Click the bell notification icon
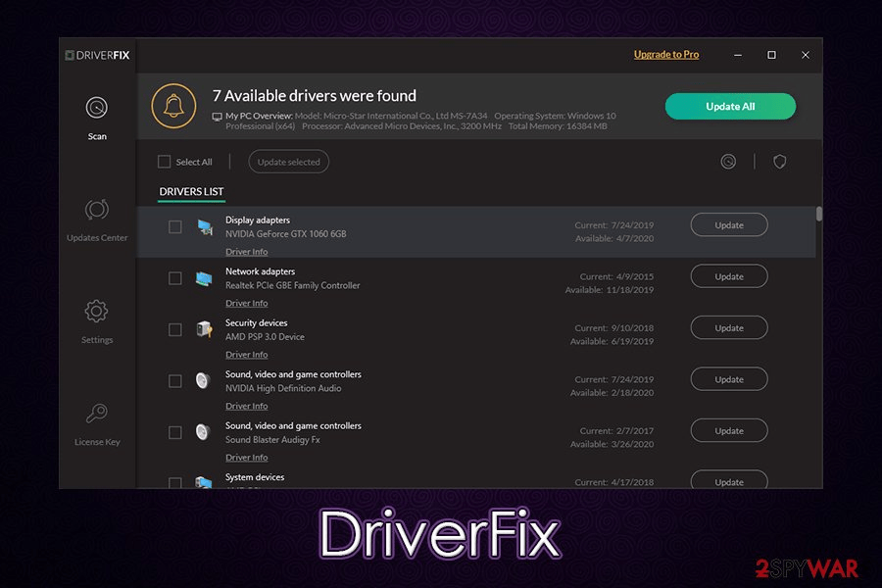882x588 pixels. click(173, 107)
